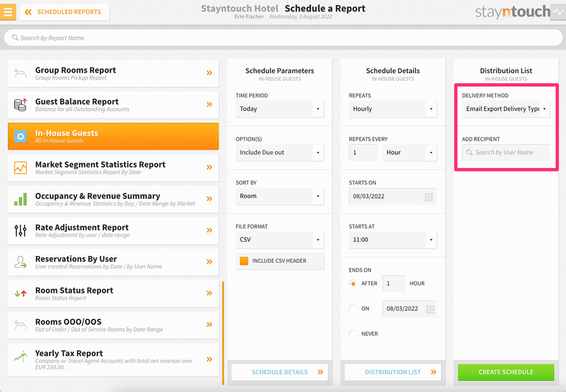566x392 pixels.
Task: Click the Yearly Tax Report graph icon
Action: click(x=20, y=357)
